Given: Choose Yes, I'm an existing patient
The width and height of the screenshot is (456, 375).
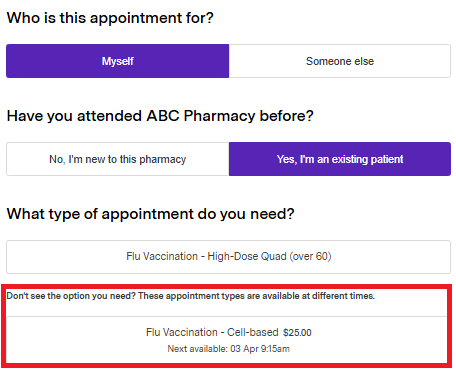Looking at the screenshot, I should [340, 159].
